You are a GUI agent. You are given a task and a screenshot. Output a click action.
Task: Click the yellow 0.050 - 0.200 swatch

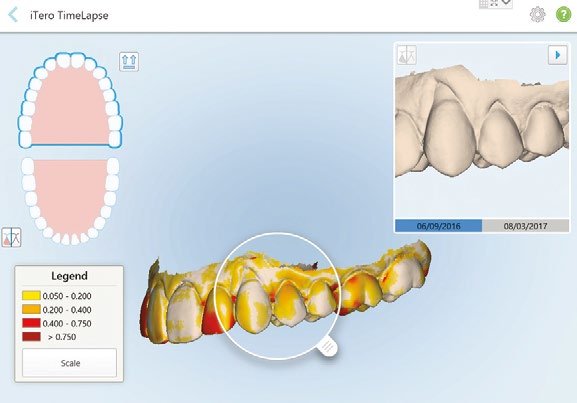coord(31,296)
